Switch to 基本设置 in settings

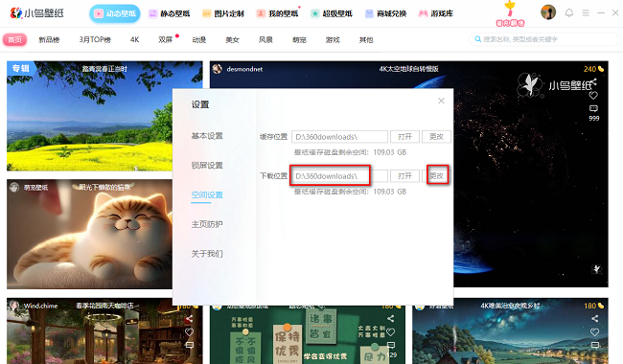coord(207,136)
